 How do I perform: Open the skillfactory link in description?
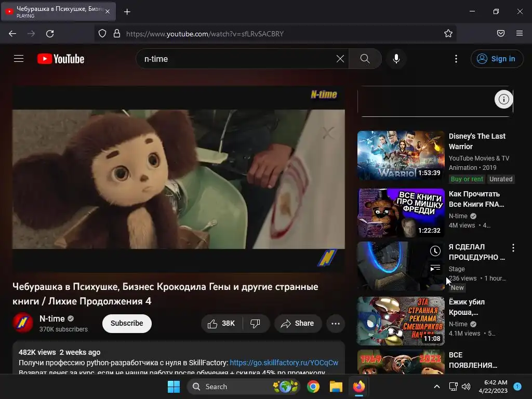(284, 363)
